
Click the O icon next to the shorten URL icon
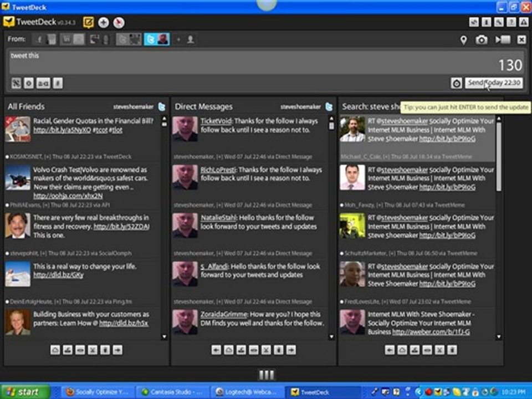click(x=29, y=83)
